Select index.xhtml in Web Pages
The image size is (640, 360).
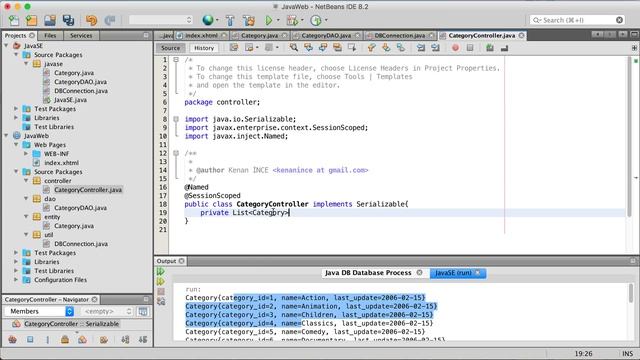tap(61, 162)
